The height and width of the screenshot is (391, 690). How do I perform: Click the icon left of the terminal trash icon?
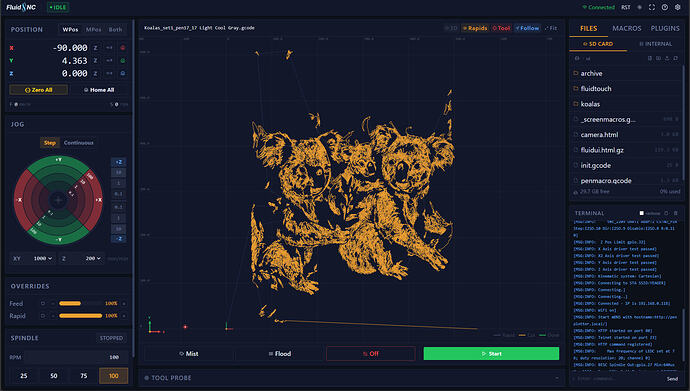point(666,213)
